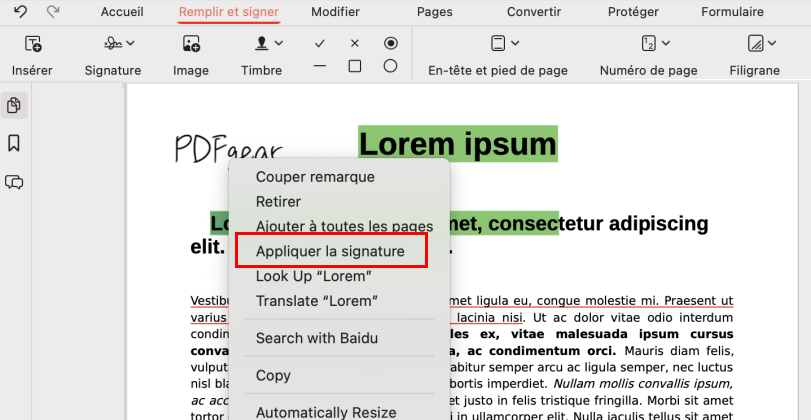Choose Translate “Lorem” menu entry

click(x=339, y=301)
